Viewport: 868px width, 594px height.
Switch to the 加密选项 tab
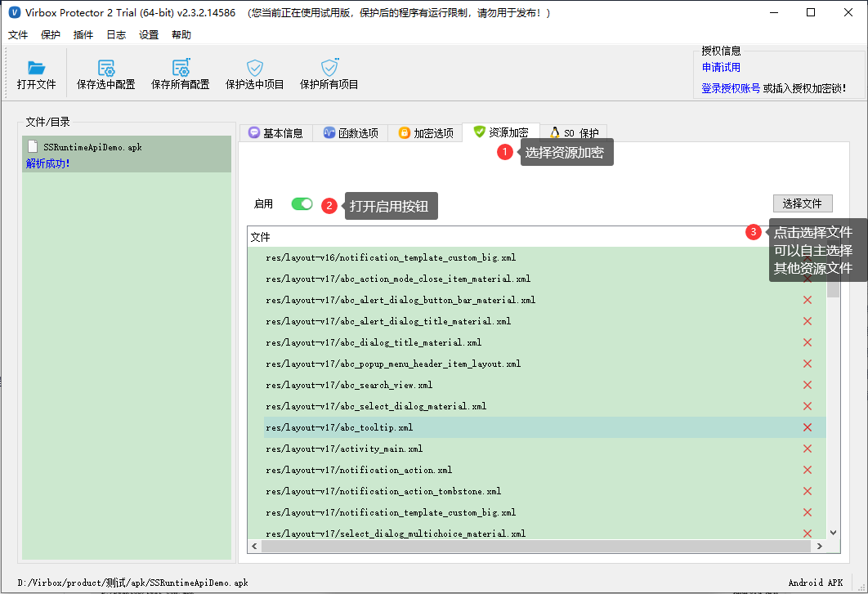(425, 133)
